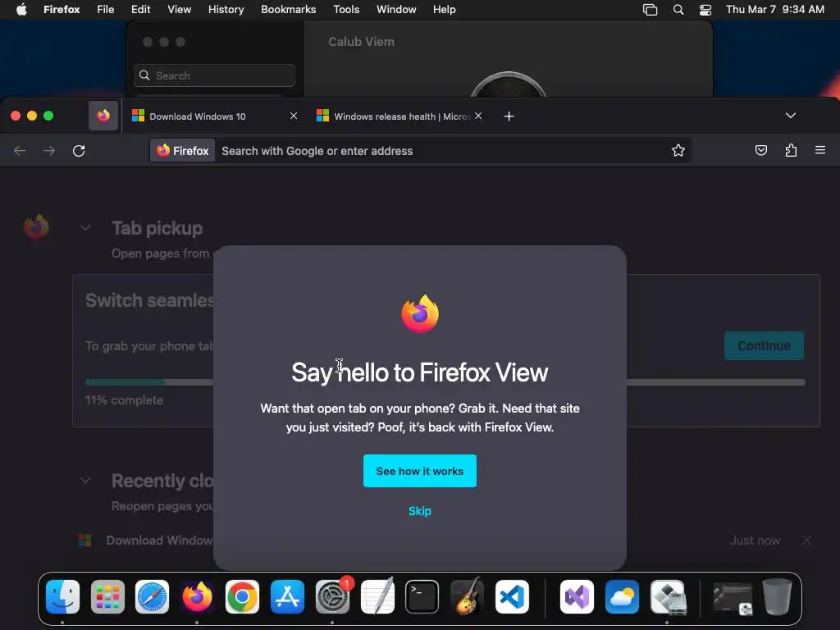840x630 pixels.
Task: Open Finder from the Dock
Action: [x=62, y=597]
